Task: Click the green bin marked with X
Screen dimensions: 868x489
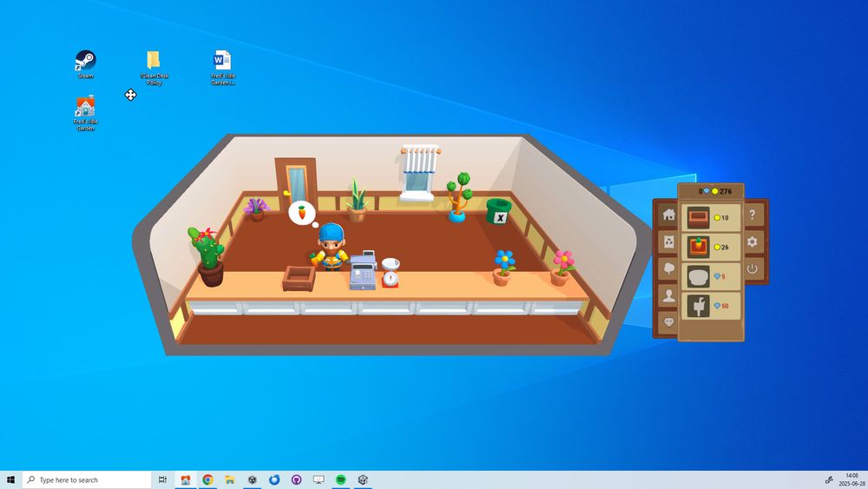Action: [498, 212]
